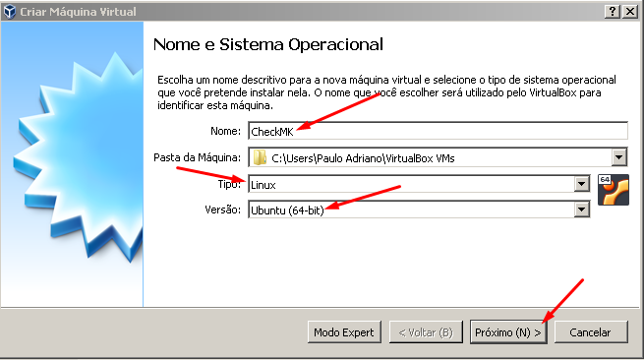Click the Nome e Sistema Operacional heading
The image size is (644, 360).
coord(268,44)
